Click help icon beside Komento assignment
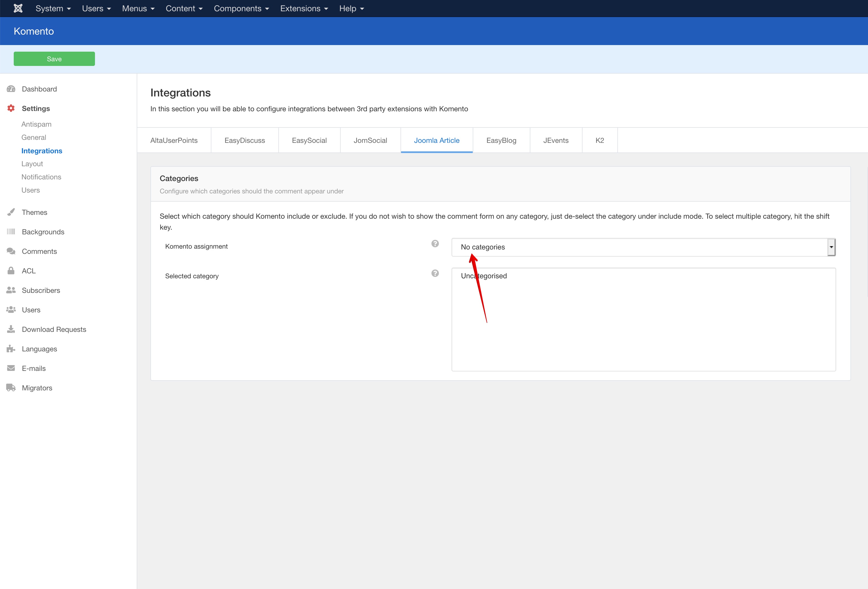868x589 pixels. pos(435,244)
